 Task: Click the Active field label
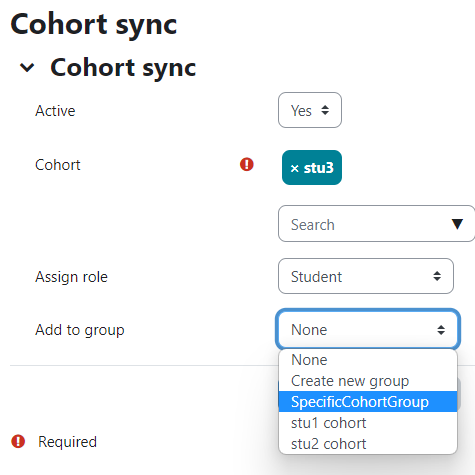click(x=55, y=111)
